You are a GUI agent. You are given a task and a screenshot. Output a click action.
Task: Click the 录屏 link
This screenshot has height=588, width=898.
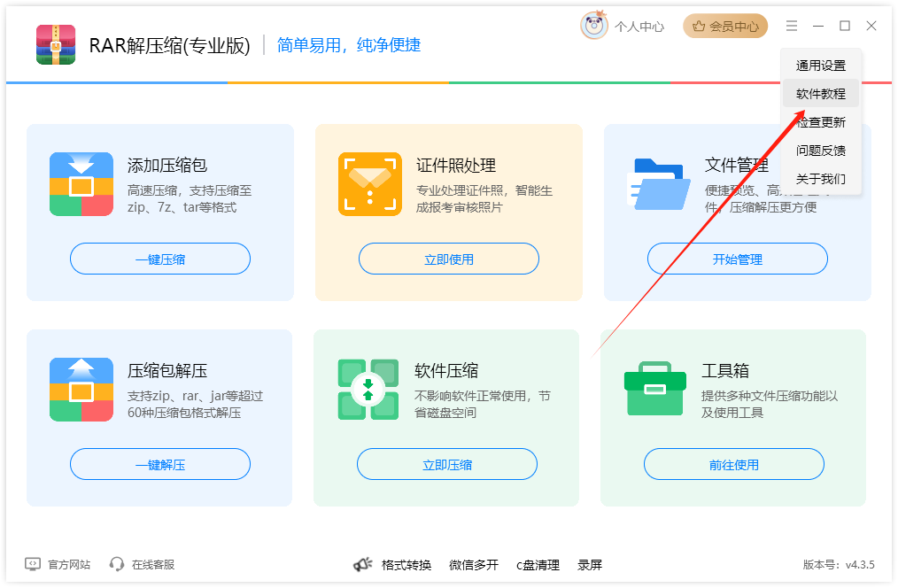pyautogui.click(x=590, y=565)
